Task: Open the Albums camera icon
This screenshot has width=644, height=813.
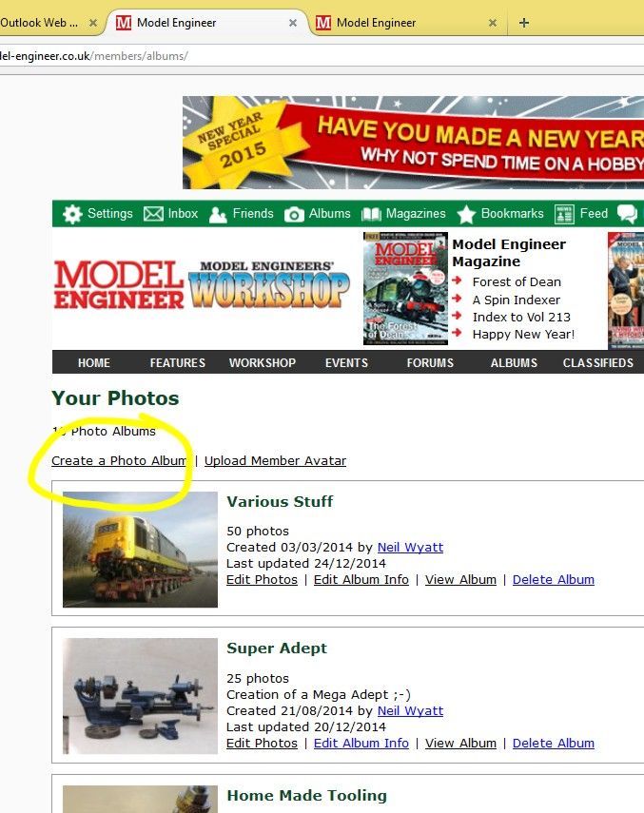Action: pyautogui.click(x=294, y=214)
